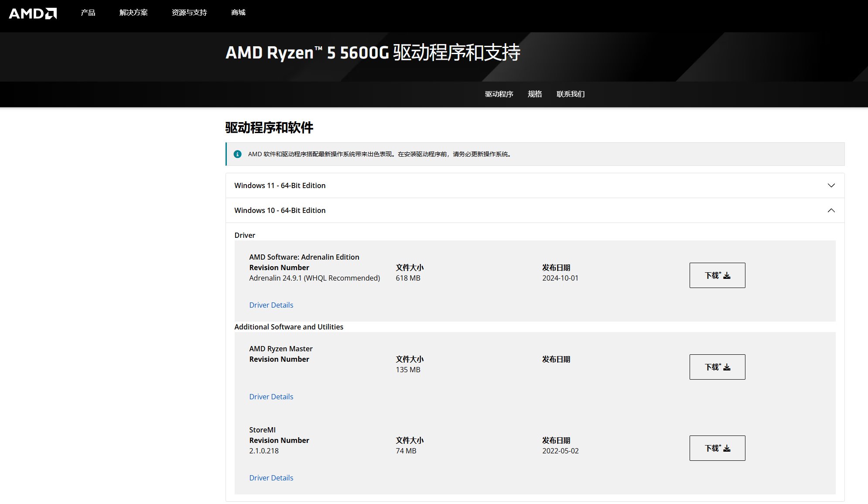Download StoreMI 2.1.0.218
This screenshot has height=504, width=868.
(x=717, y=448)
